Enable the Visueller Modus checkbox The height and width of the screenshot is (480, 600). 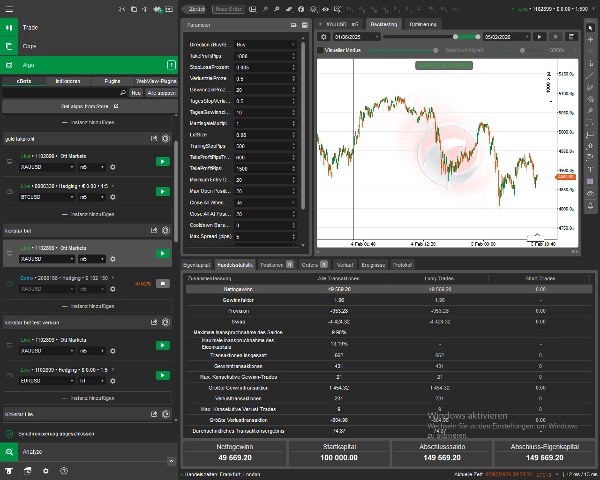[x=321, y=49]
